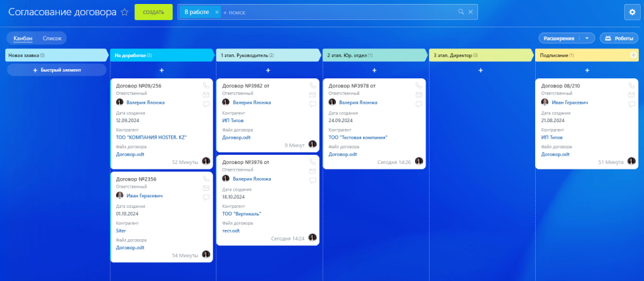The width and height of the screenshot is (644, 281).
Task: Call icon on Договор №2356 card
Action: pos(206,179)
